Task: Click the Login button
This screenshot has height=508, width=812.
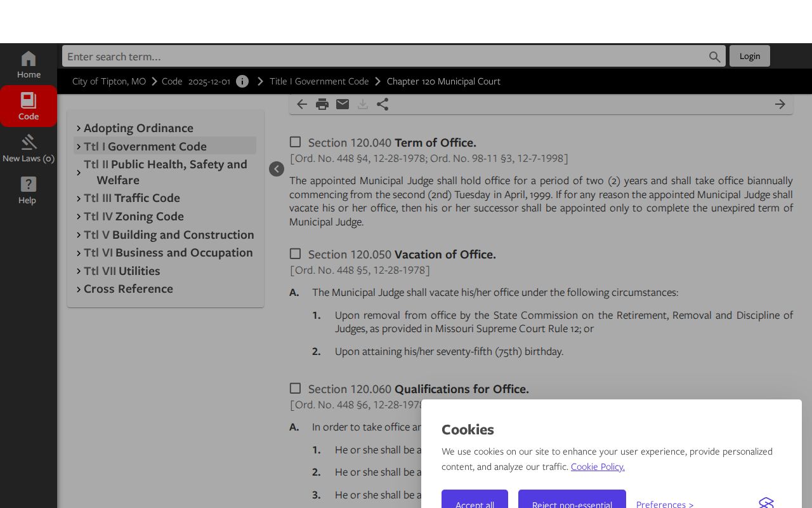Action: click(750, 56)
